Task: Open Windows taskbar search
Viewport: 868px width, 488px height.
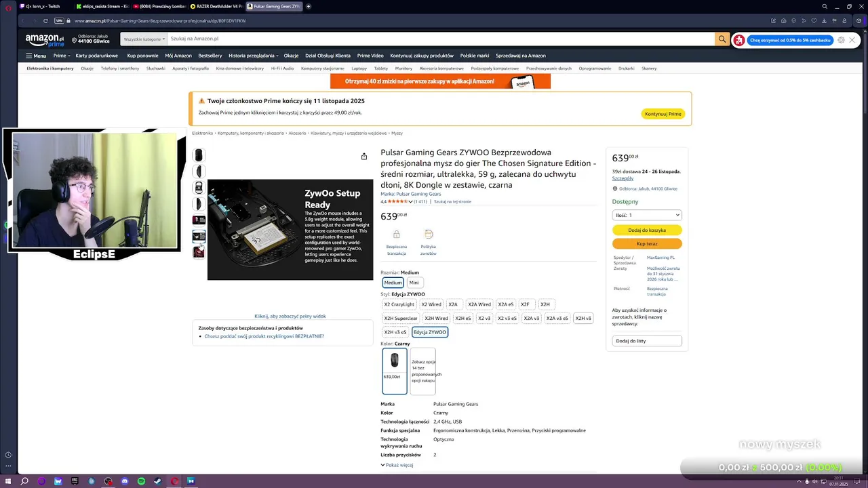Action: [x=24, y=481]
